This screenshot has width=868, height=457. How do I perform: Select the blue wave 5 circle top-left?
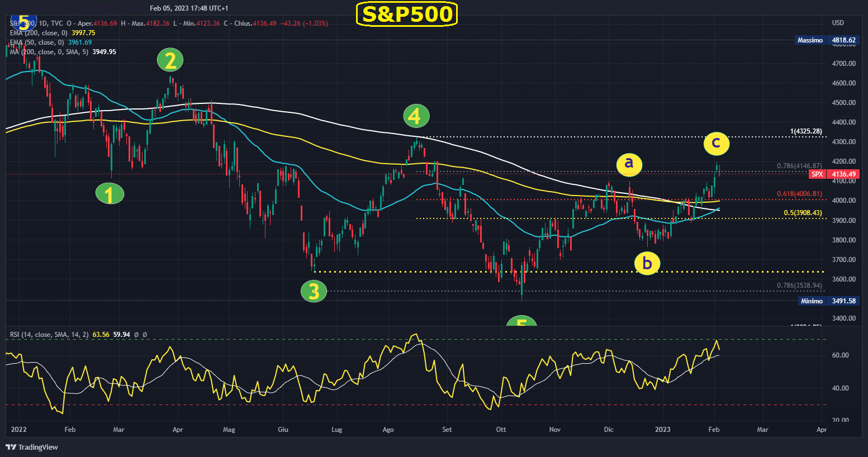23,22
